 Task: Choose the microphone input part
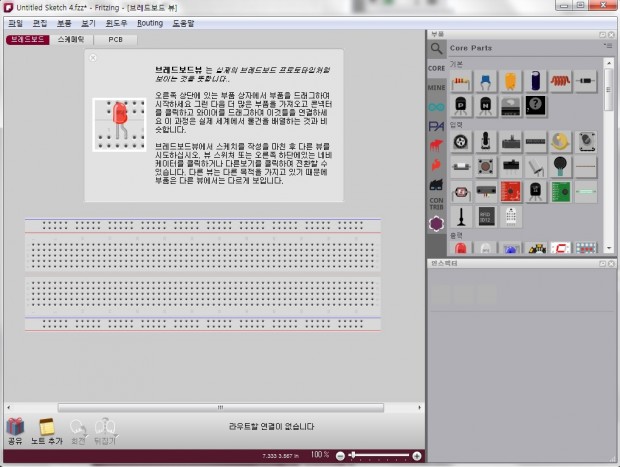[486, 141]
